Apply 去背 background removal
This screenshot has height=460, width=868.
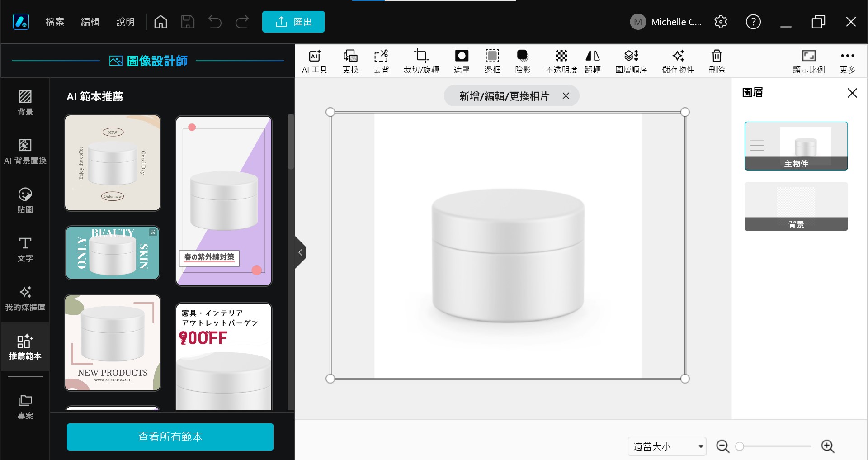(381, 62)
